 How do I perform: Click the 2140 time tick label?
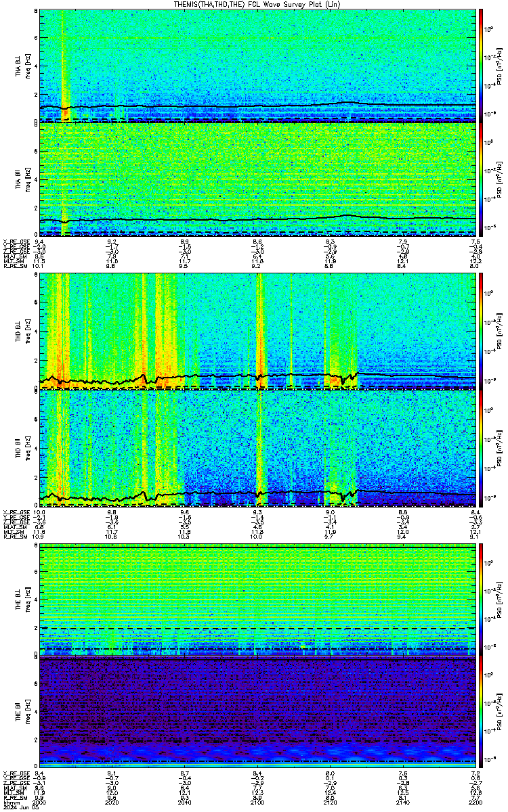pos(402,802)
